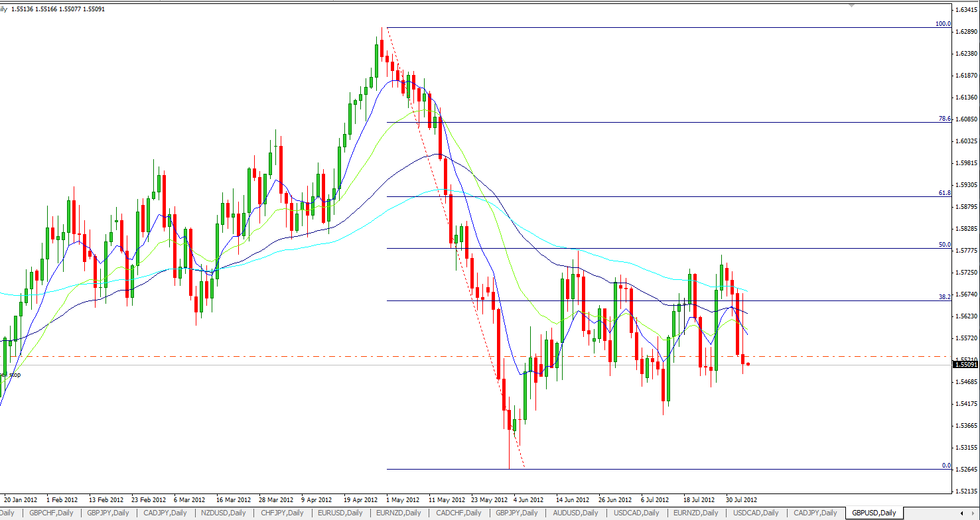Open the CADCHF,Daily chart tab
This screenshot has width=980, height=520.
pos(458,513)
